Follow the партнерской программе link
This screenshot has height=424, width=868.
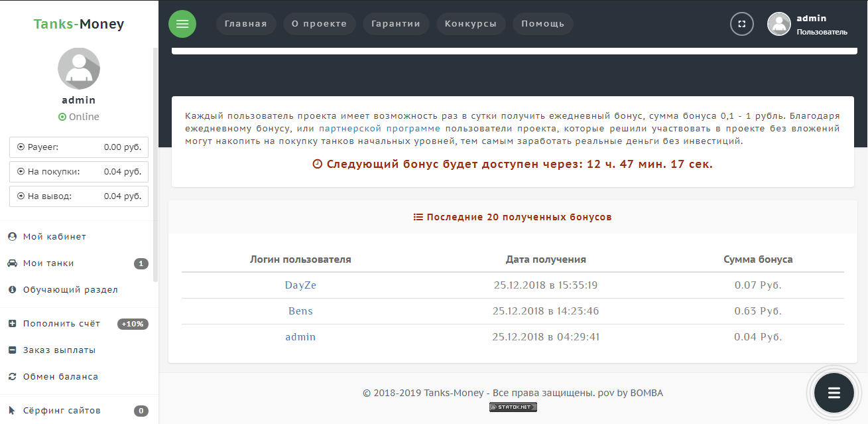(379, 129)
